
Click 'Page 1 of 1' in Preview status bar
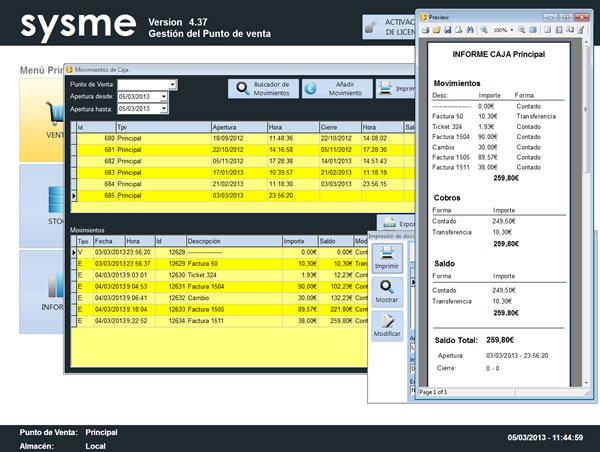[x=433, y=392]
